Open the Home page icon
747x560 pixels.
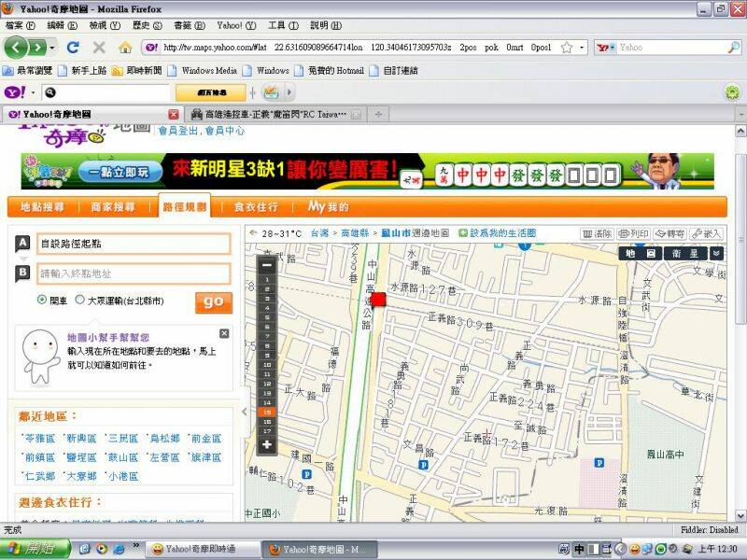125,48
